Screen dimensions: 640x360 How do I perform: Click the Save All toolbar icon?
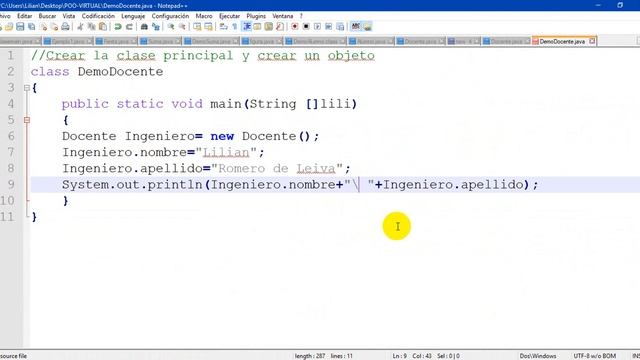point(31,27)
